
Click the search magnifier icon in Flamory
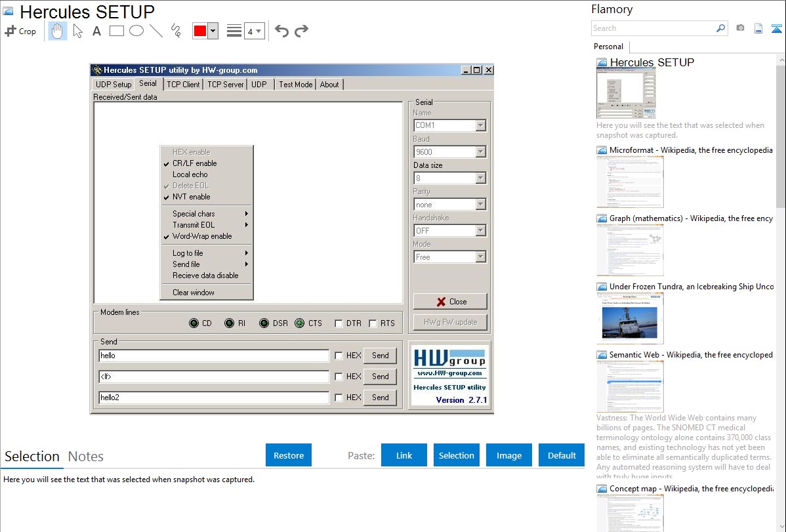pos(720,28)
